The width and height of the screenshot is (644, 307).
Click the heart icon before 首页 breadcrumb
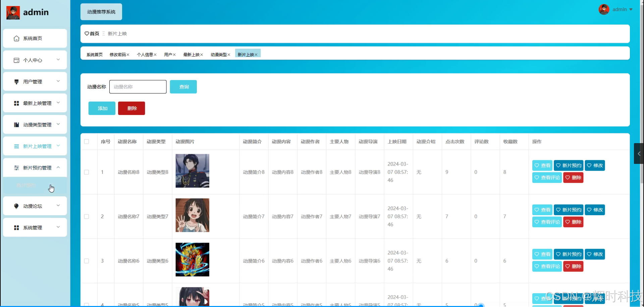click(87, 34)
